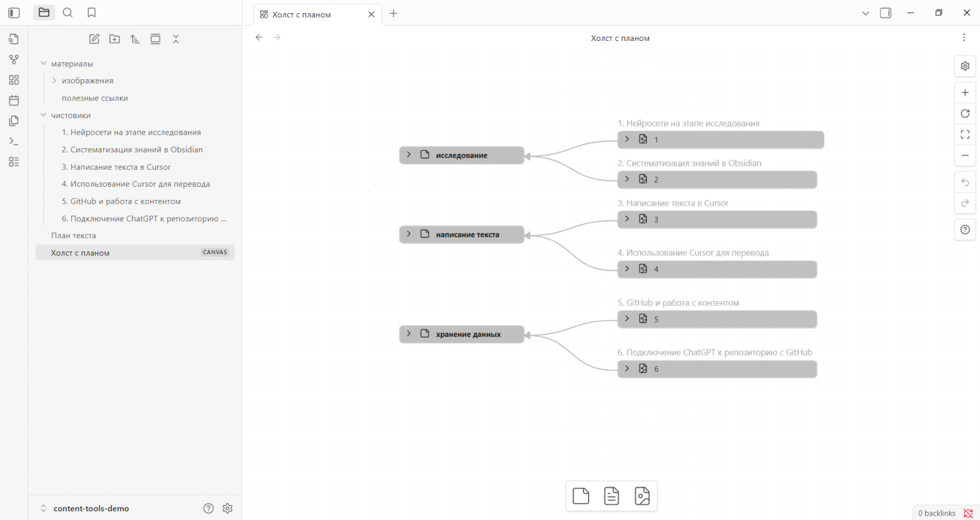Click the new note icon in file explorer
Screen dimensions: 980x520
tap(94, 39)
